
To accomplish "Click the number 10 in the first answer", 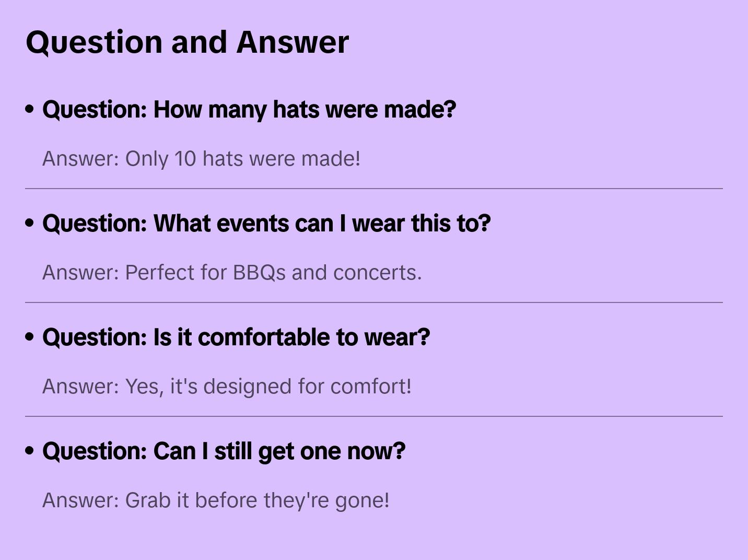I will [x=185, y=158].
